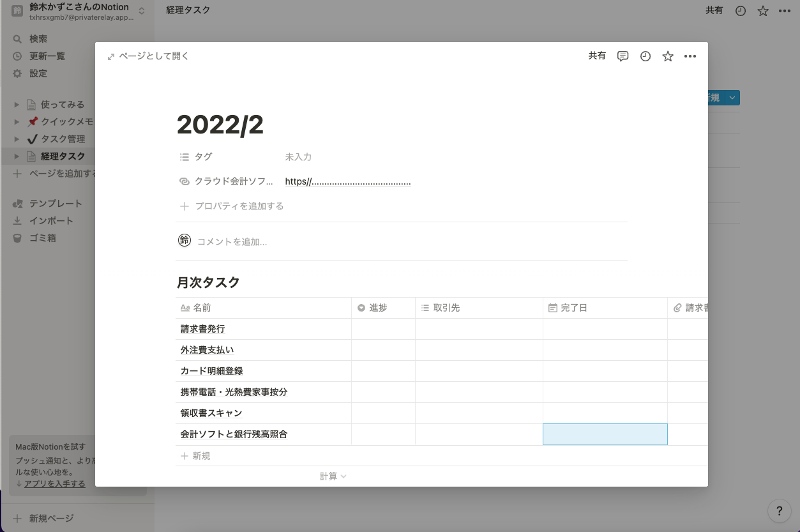800x532 pixels.
Task: Click the 2022/2 page title
Action: click(x=220, y=125)
